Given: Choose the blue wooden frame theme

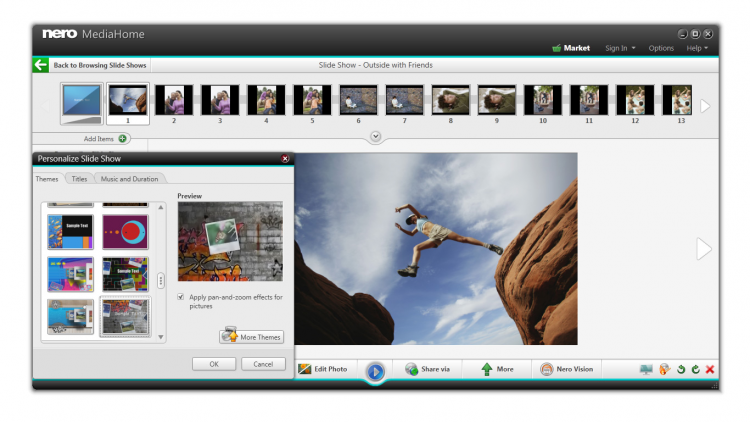Looking at the screenshot, I should [x=70, y=316].
